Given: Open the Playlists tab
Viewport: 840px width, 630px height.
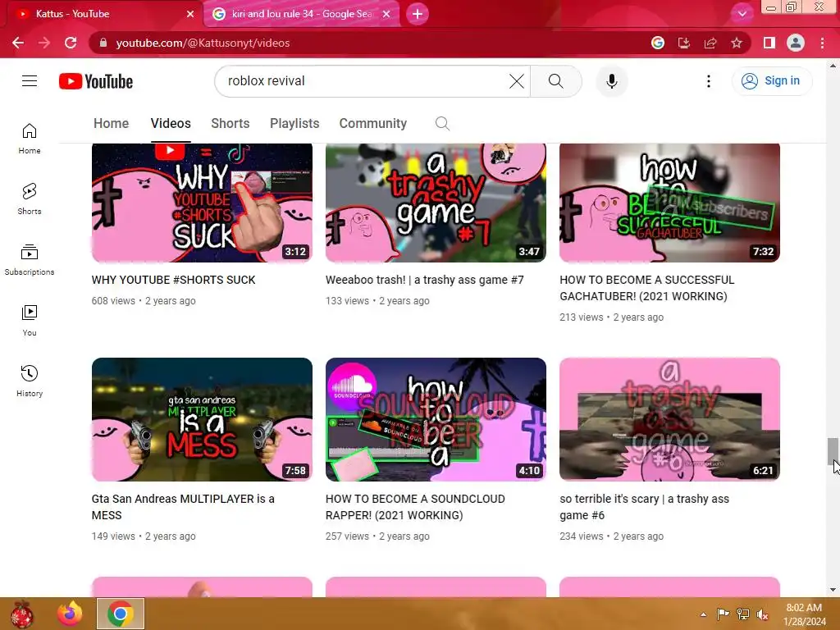Looking at the screenshot, I should pyautogui.click(x=294, y=123).
